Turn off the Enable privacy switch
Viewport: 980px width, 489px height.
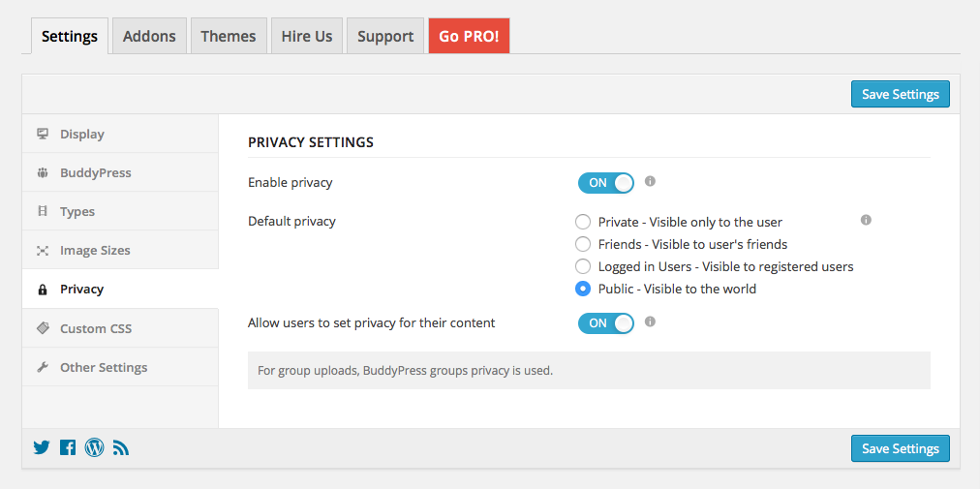click(x=605, y=182)
